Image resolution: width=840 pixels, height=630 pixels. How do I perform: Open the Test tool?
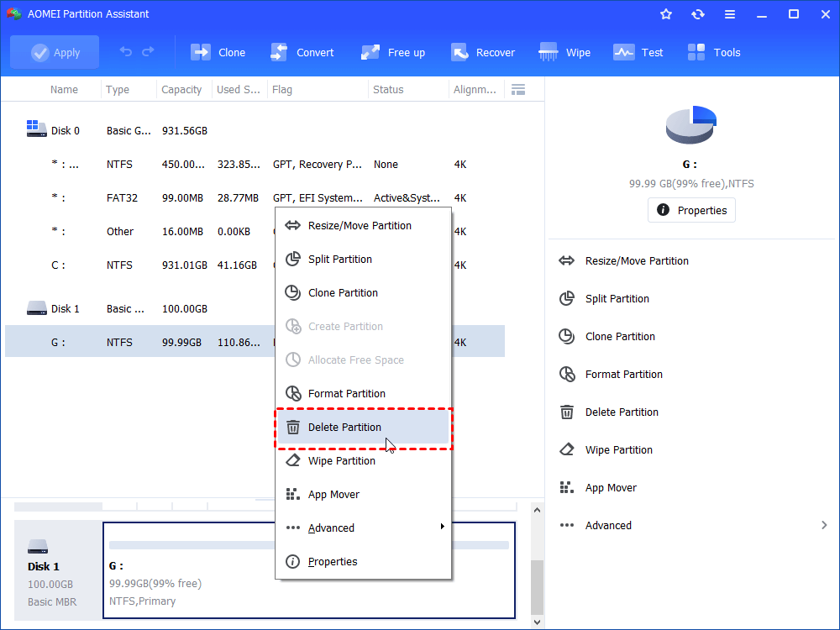point(638,52)
